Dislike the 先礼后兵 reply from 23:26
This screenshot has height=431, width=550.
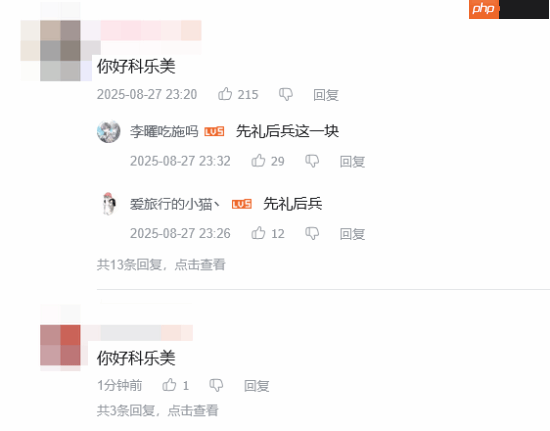point(312,233)
